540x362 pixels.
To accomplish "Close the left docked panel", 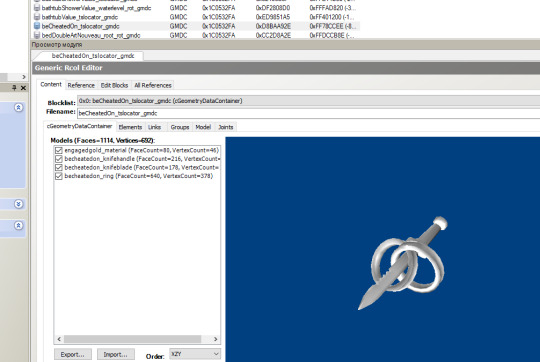I will [23, 88].
